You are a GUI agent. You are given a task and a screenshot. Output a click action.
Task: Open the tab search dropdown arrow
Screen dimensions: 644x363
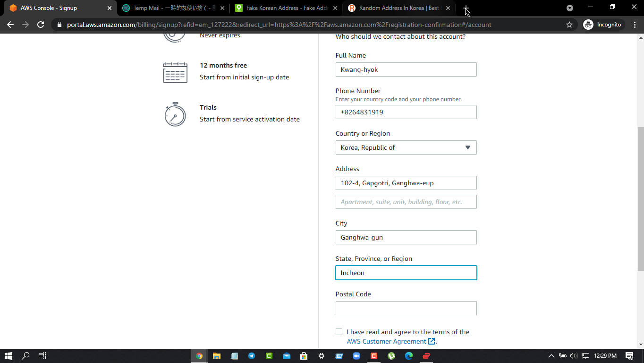coord(569,8)
